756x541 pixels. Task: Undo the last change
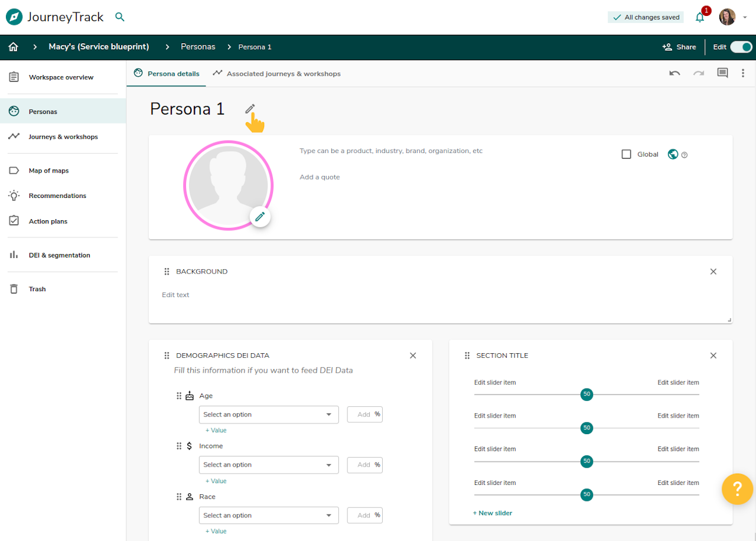[674, 73]
